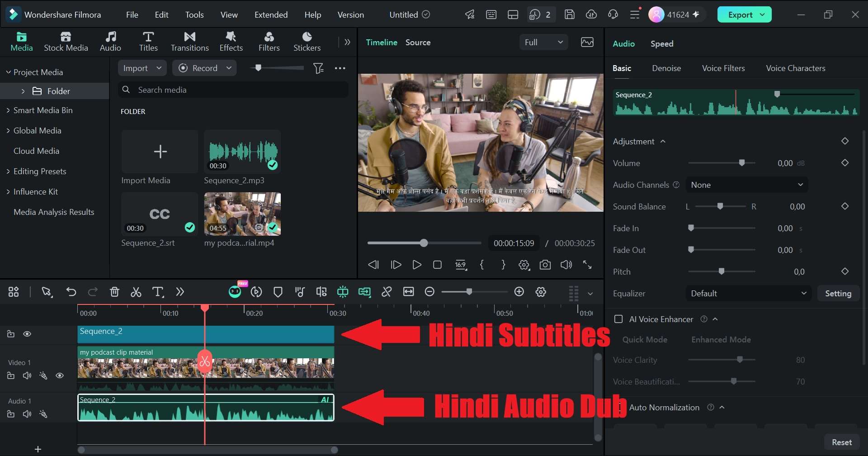Open the preview quality settings gear
The width and height of the screenshot is (868, 456).
click(x=524, y=265)
